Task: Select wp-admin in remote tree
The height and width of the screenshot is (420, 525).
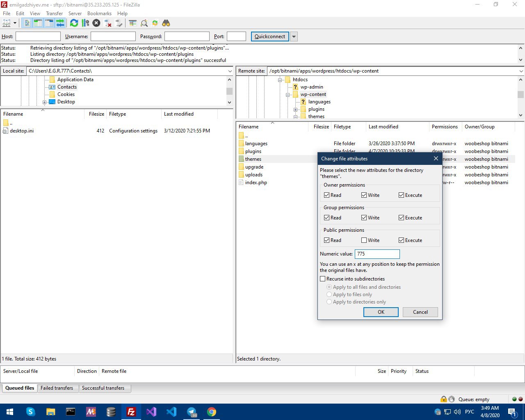Action: 312,87
